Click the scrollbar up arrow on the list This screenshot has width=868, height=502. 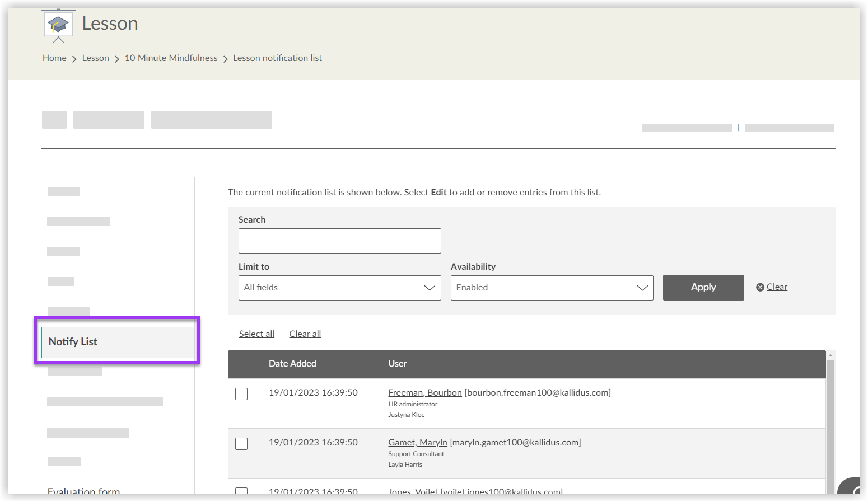point(830,355)
